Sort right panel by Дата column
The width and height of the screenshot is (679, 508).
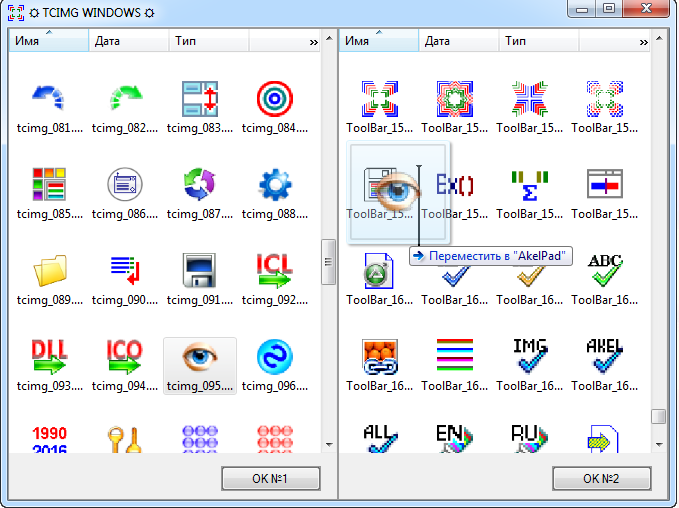point(459,41)
